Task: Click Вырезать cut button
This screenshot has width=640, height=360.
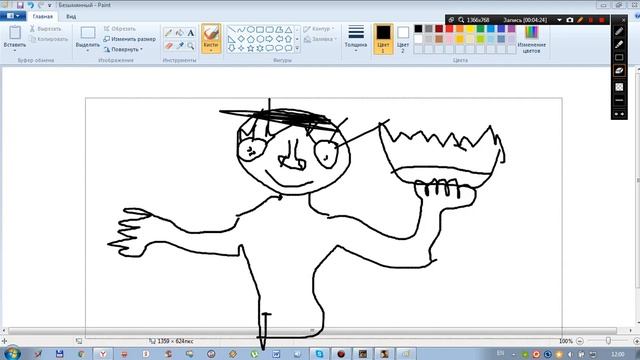Action: (45, 29)
